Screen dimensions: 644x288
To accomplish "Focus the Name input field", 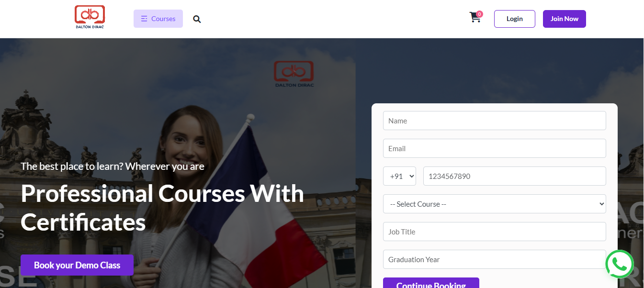I will [494, 121].
